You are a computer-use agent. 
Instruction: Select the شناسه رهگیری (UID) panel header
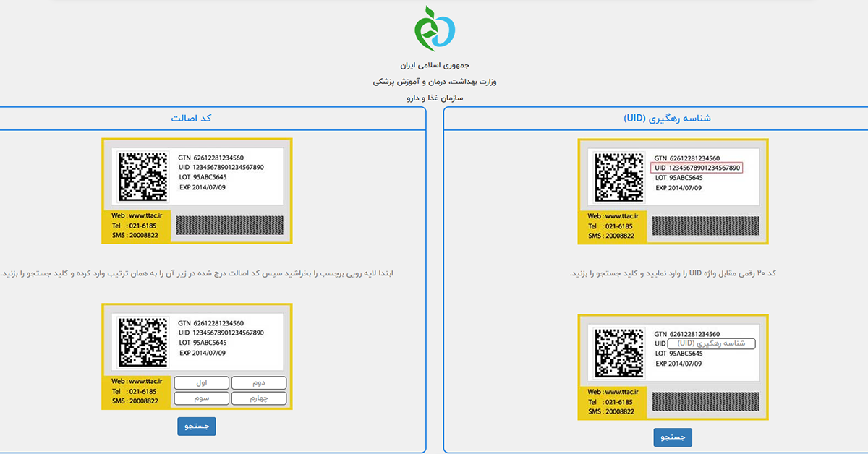click(667, 118)
